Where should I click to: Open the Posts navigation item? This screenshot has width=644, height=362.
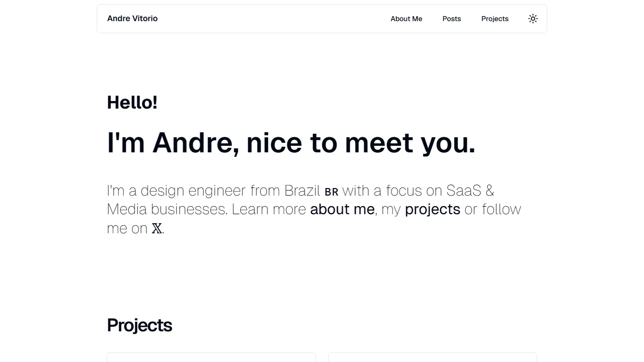click(x=451, y=19)
